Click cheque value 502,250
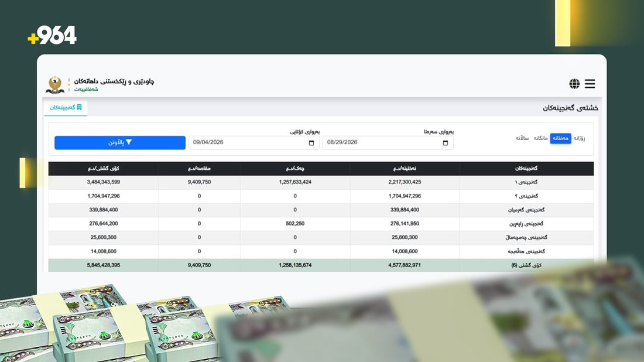This screenshot has height=362, width=644. [295, 224]
